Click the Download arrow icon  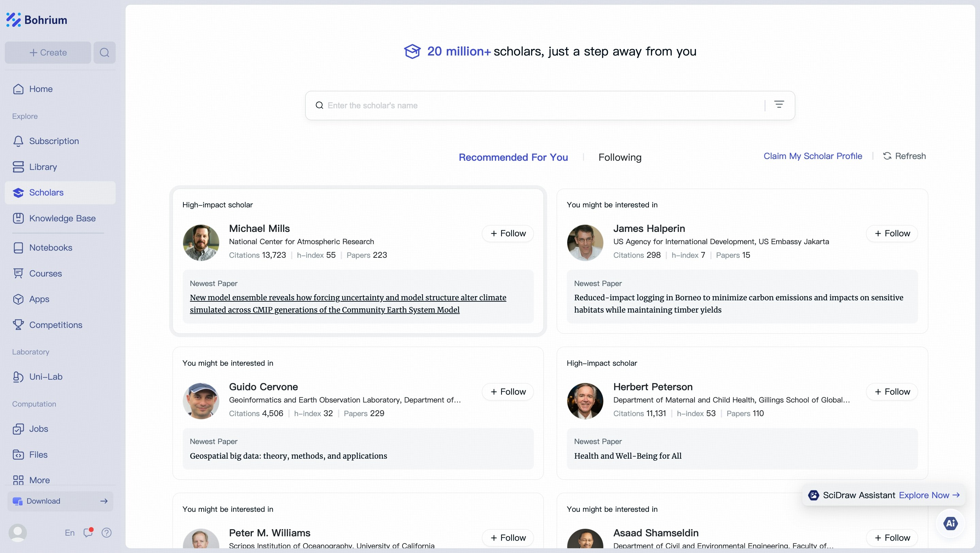click(104, 501)
